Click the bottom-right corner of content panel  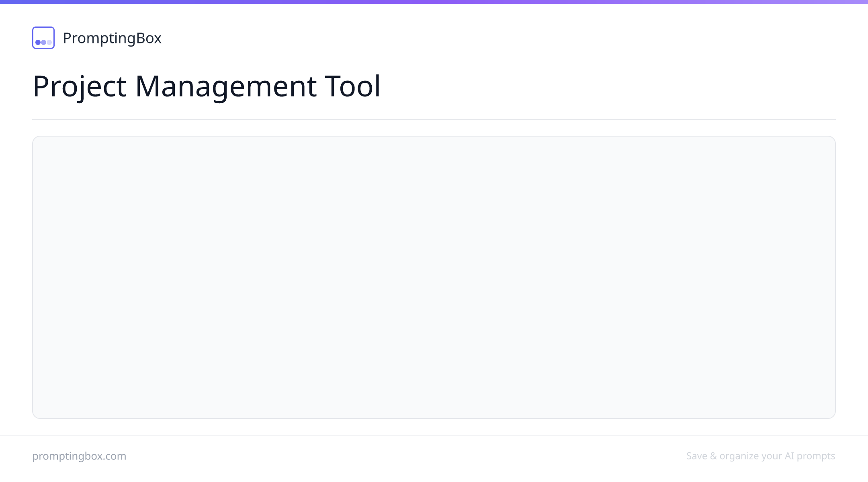tap(833, 416)
